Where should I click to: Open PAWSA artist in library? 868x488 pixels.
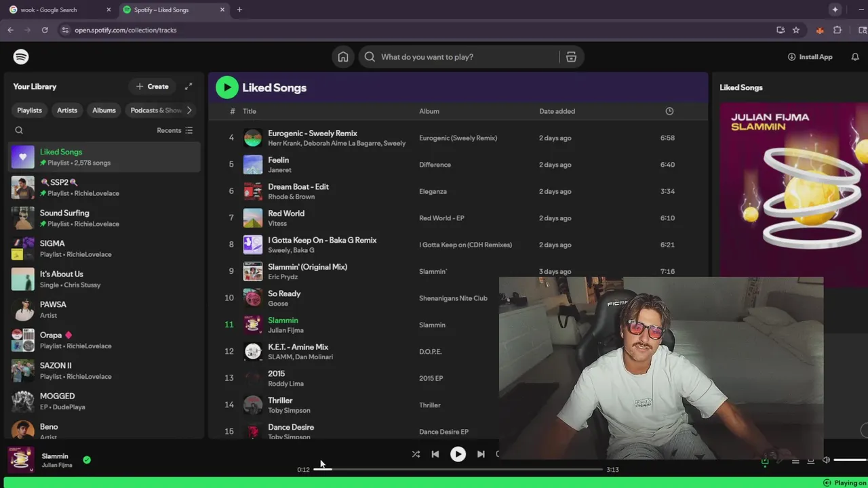click(105, 310)
